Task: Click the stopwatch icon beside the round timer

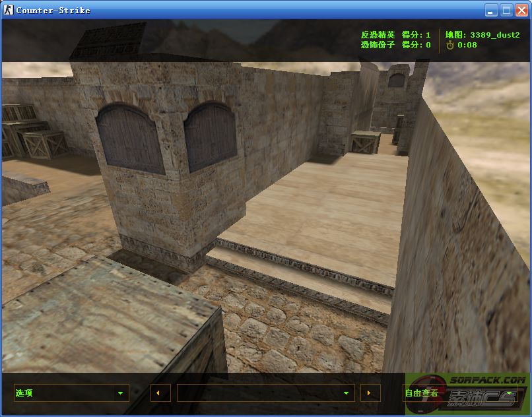Action: 450,45
